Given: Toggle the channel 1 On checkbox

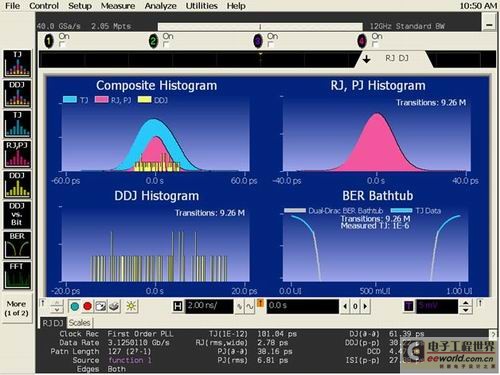Looking at the screenshot, I should tap(62, 44).
